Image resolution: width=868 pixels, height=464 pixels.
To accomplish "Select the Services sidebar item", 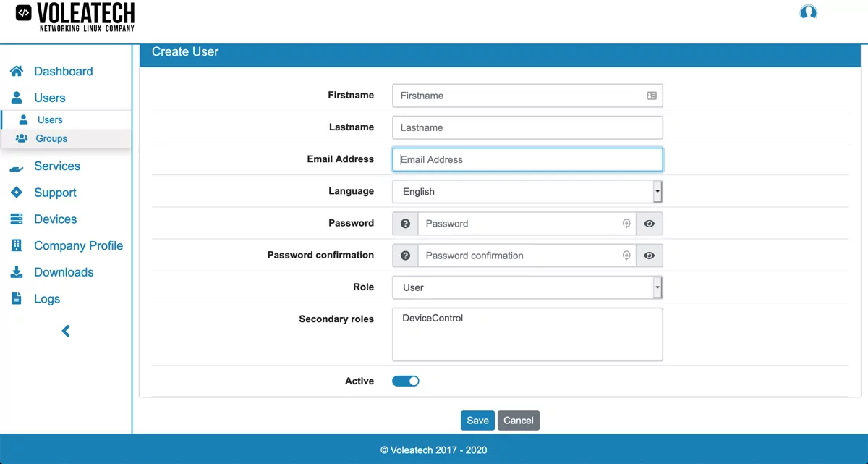I will 57,166.
